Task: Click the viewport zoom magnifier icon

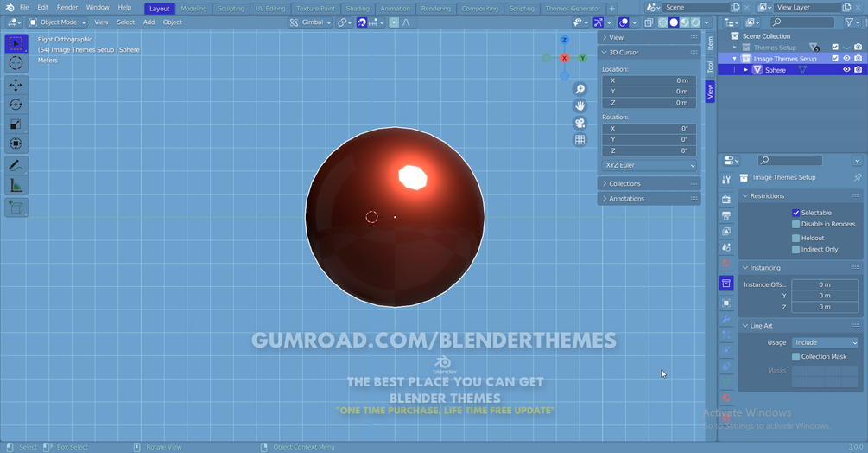Action: coord(580,89)
